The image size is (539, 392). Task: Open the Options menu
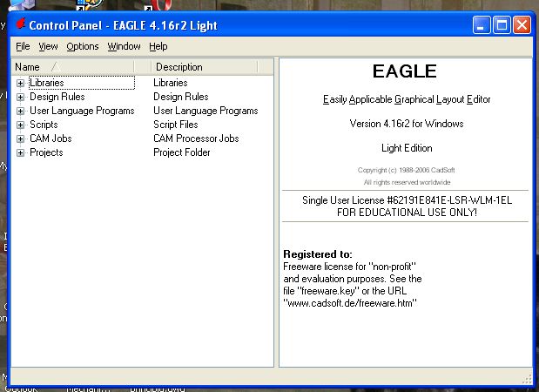[83, 46]
